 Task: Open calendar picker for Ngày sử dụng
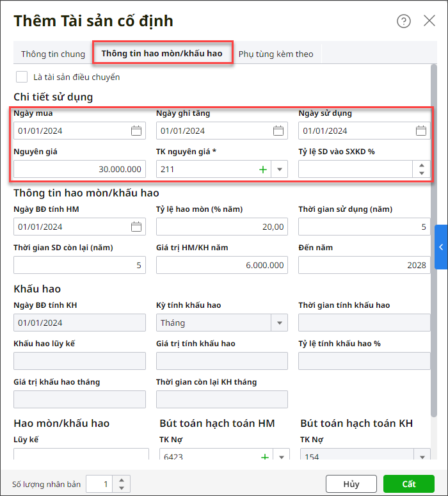point(421,131)
